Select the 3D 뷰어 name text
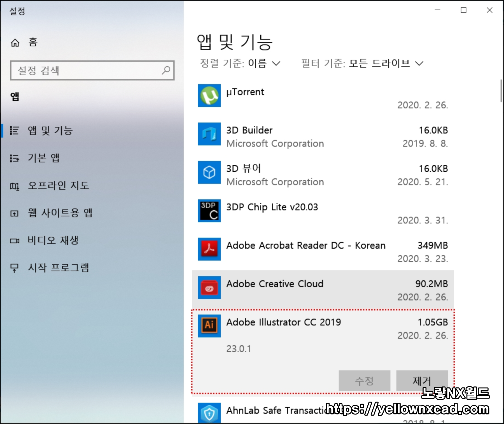Viewport: 504px width, 424px height. tap(244, 169)
